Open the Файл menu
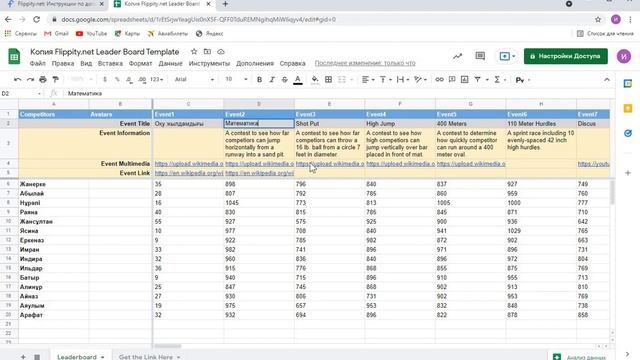The height and width of the screenshot is (360, 640). 38,64
